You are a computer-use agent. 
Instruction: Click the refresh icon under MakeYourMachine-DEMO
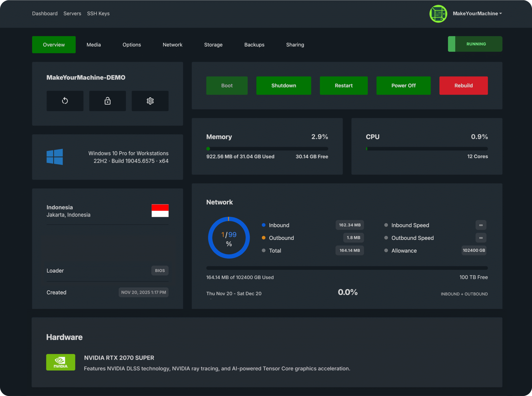[x=65, y=101]
